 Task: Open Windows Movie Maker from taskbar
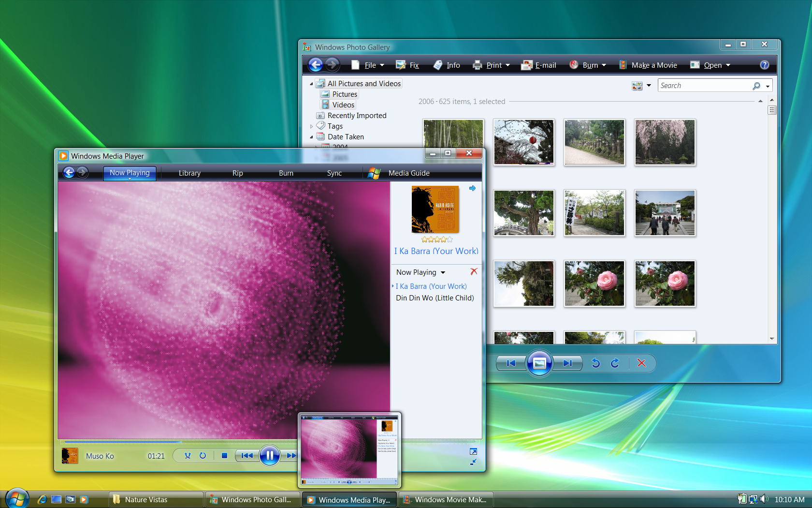point(446,500)
